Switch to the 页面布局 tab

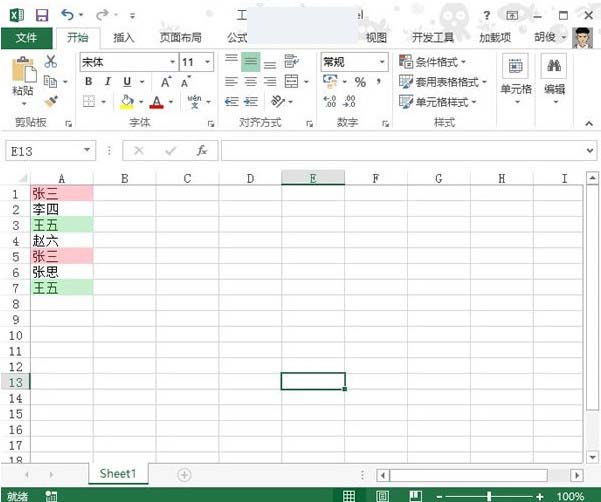point(181,38)
